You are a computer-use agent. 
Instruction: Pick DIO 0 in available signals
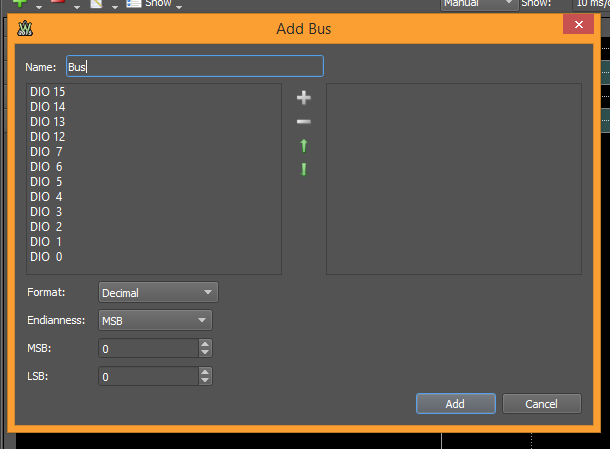pos(46,257)
